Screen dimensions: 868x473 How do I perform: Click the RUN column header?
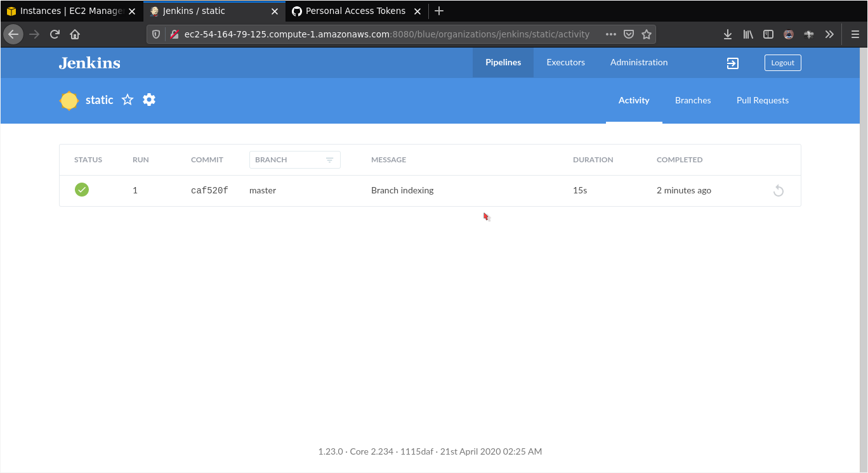141,160
